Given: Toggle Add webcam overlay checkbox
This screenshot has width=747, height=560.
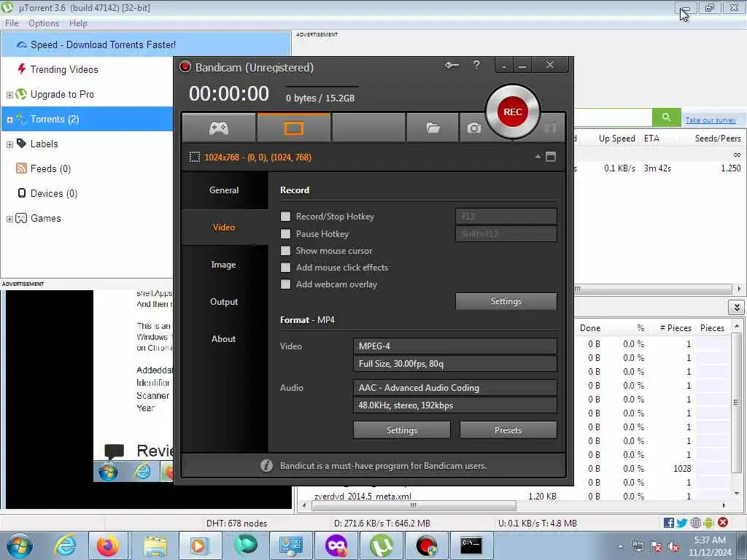Looking at the screenshot, I should point(285,284).
